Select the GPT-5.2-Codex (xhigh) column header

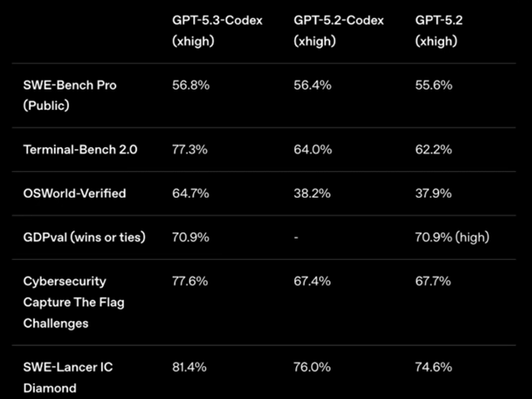pos(339,31)
